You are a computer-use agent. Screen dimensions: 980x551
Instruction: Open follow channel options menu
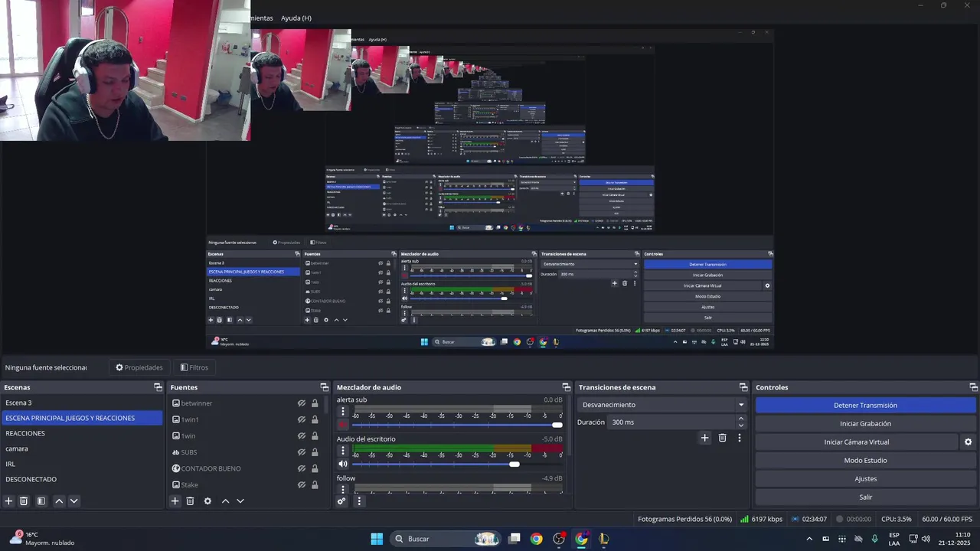click(343, 489)
